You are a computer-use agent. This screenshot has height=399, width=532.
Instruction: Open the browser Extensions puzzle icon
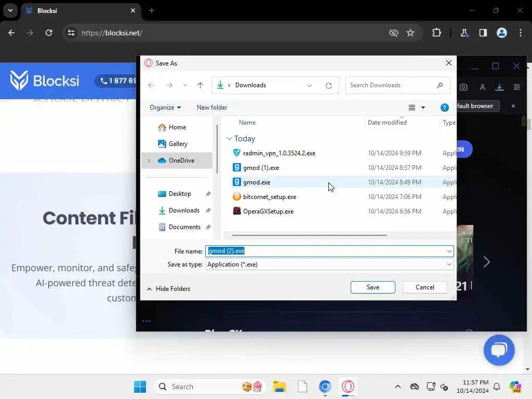[x=436, y=33]
